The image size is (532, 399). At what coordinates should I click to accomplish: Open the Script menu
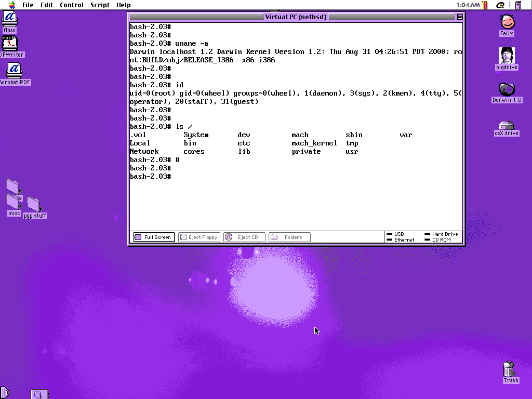(x=100, y=5)
